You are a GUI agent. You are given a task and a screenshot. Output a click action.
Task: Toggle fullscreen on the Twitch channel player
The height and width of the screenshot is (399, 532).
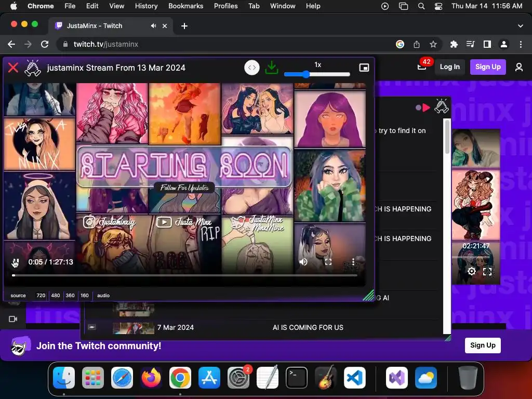point(487,271)
